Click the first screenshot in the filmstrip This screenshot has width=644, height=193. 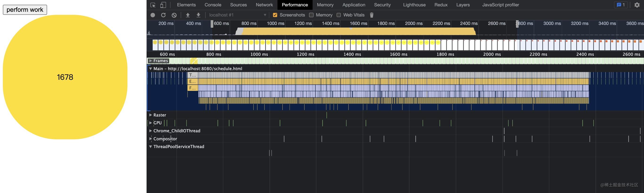pos(155,45)
